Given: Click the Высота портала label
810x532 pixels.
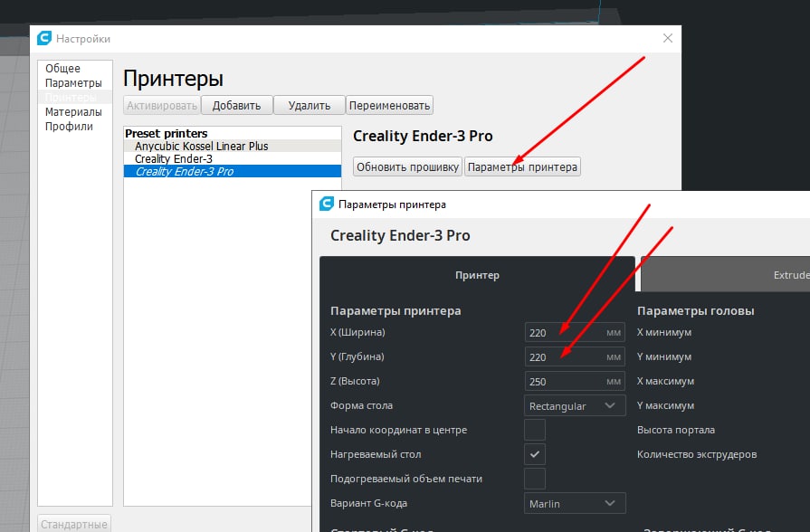Looking at the screenshot, I should (x=676, y=430).
